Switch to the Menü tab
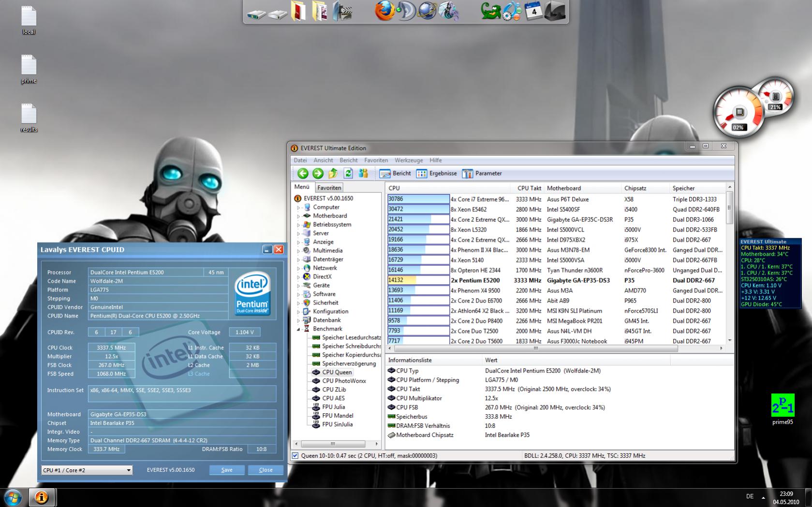The height and width of the screenshot is (507, 812). coord(302,187)
